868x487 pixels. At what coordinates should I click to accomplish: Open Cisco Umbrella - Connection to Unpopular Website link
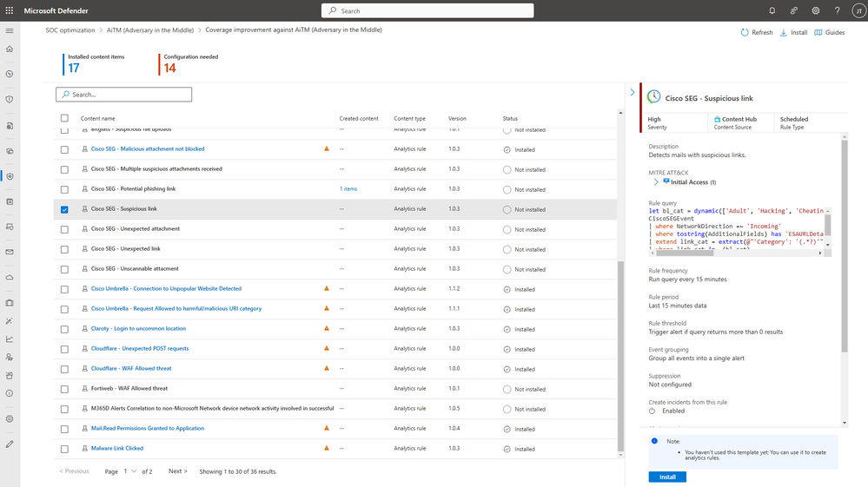click(x=166, y=288)
